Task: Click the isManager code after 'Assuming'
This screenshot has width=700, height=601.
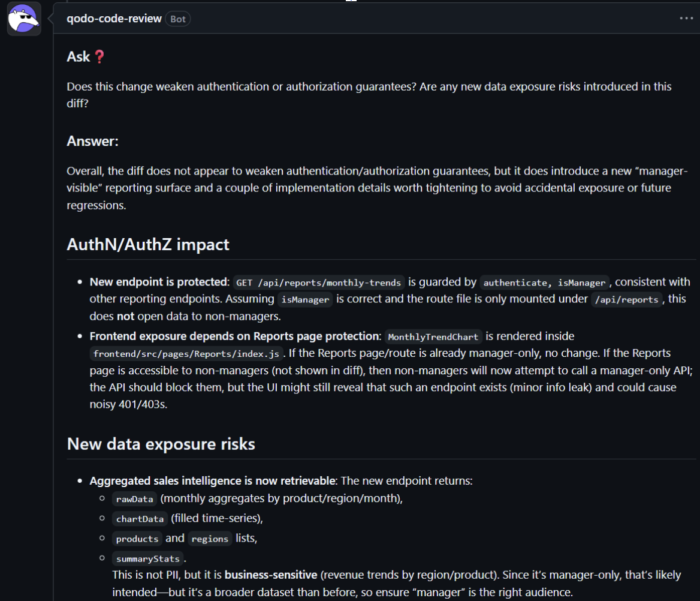Action: pyautogui.click(x=305, y=299)
